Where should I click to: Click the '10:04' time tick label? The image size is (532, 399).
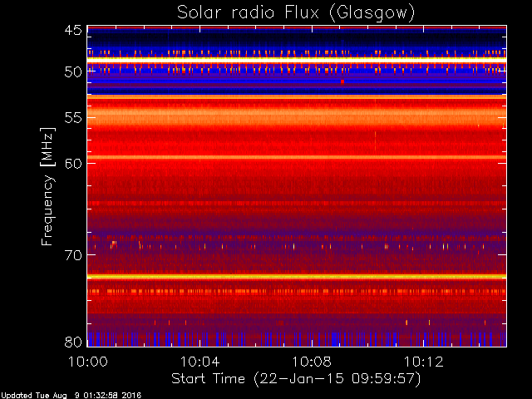(199, 362)
